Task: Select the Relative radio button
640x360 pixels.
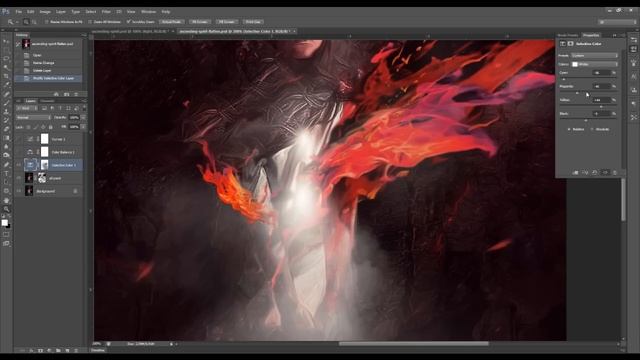Action: [569, 129]
